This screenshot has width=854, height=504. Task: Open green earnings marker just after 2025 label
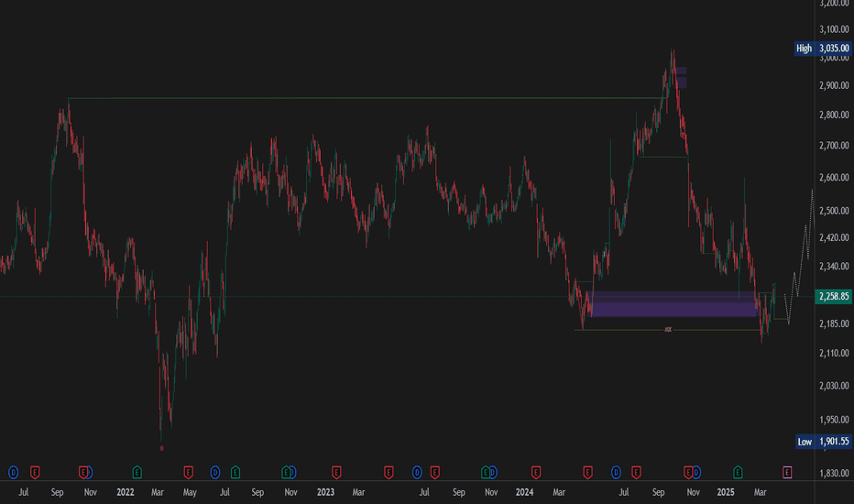pos(738,473)
